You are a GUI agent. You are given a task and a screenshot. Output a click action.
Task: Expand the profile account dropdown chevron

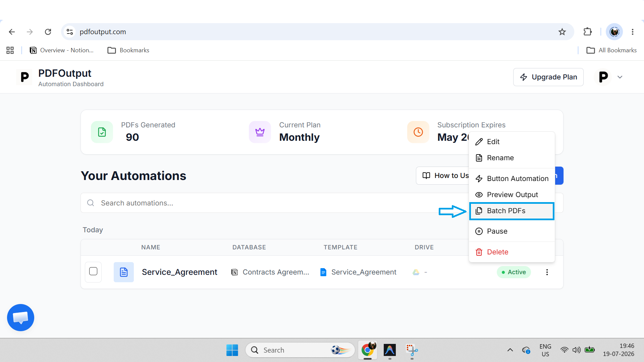click(x=620, y=77)
